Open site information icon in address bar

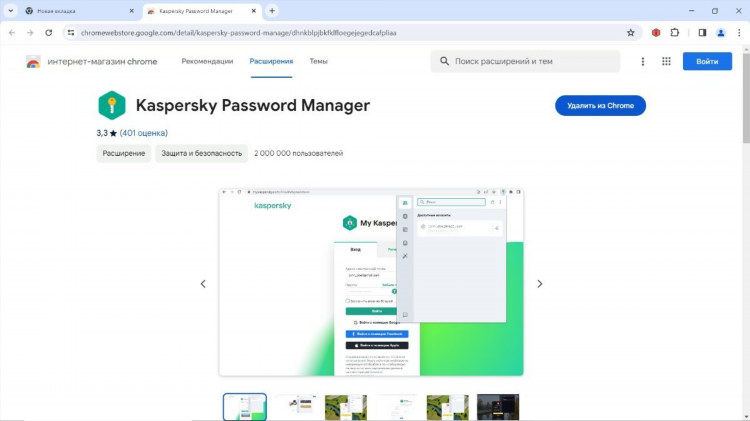tap(71, 33)
